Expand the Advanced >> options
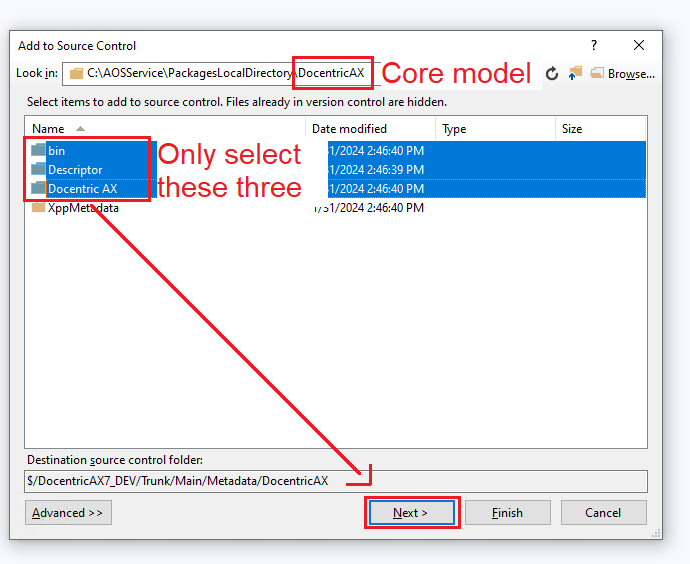Screen dimensions: 690x564 68,513
